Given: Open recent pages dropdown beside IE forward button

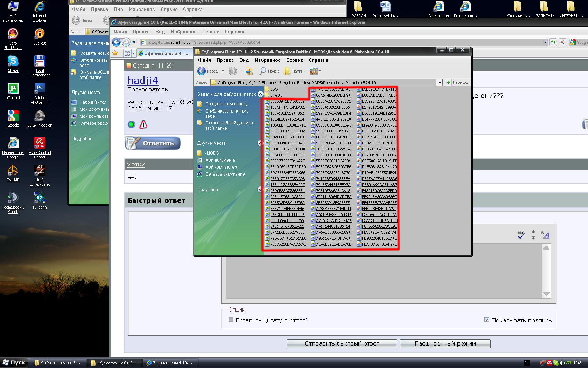Looking at the screenshot, I should coord(134,42).
